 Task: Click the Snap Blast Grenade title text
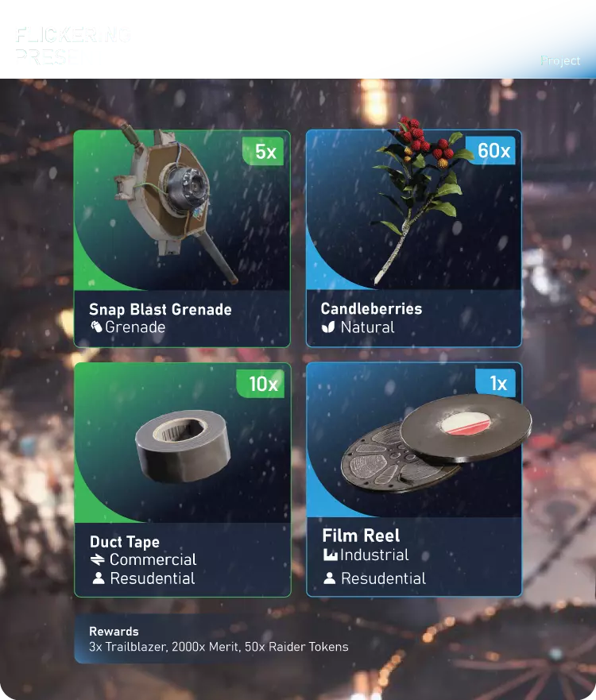pos(161,309)
